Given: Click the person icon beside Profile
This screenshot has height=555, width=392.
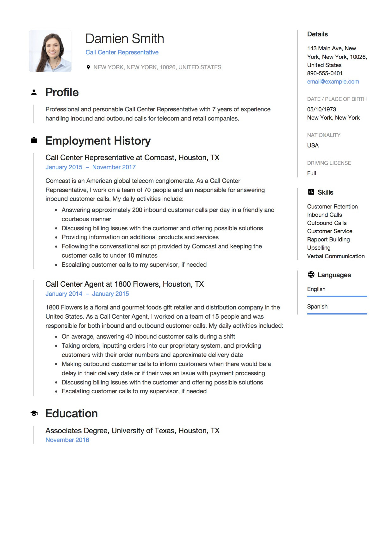Looking at the screenshot, I should point(34,92).
